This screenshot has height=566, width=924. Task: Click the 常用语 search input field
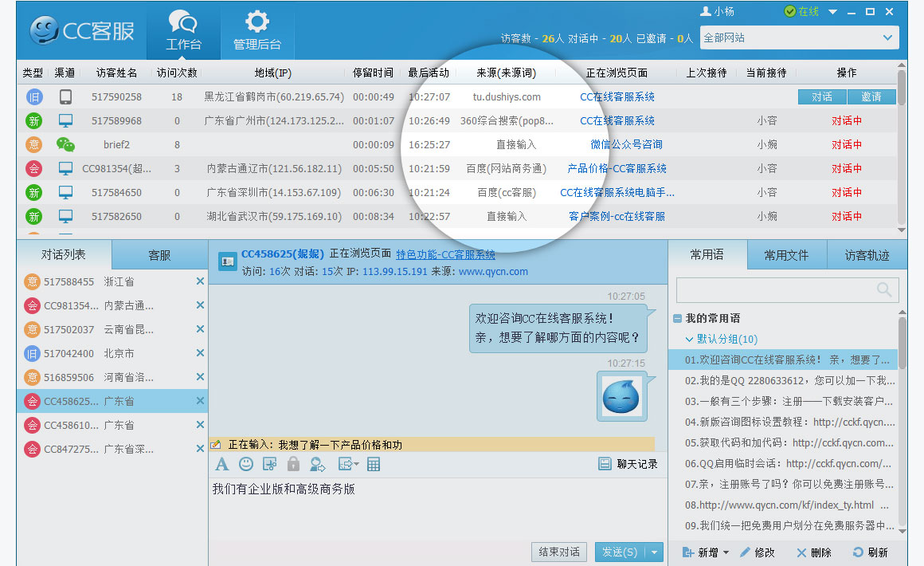coord(773,290)
